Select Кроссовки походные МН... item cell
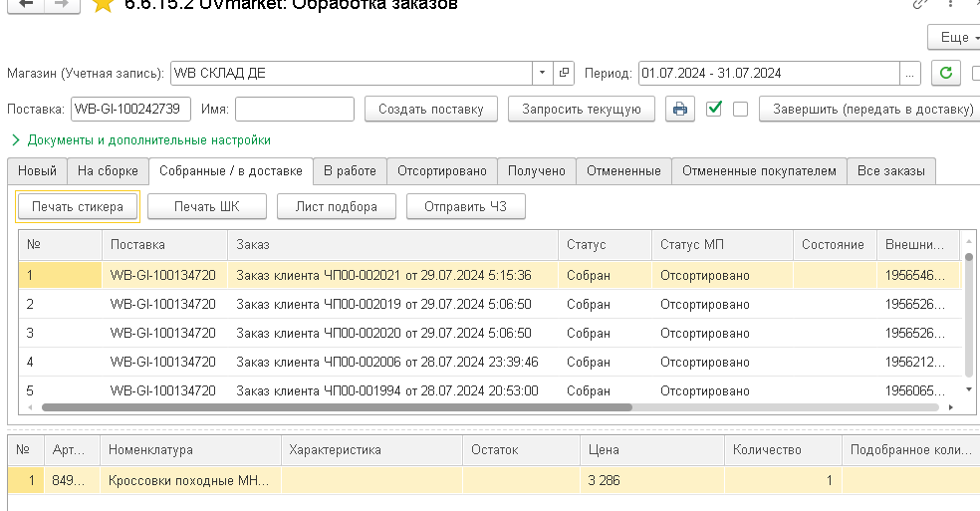980x511 pixels. point(190,480)
